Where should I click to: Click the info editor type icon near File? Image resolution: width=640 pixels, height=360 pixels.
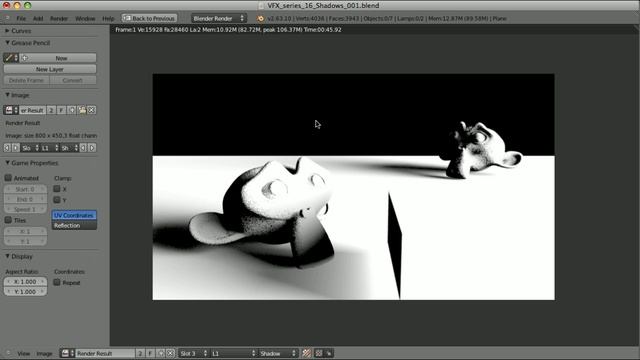tap(7, 18)
